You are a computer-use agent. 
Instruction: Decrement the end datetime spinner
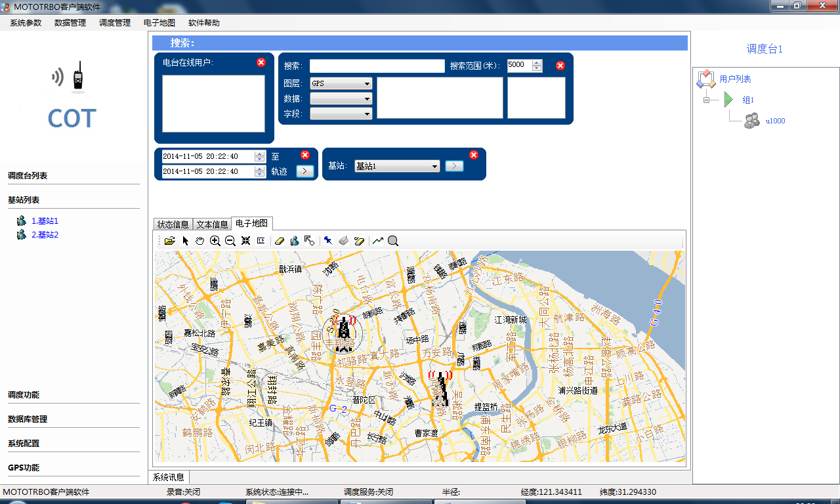point(260,175)
